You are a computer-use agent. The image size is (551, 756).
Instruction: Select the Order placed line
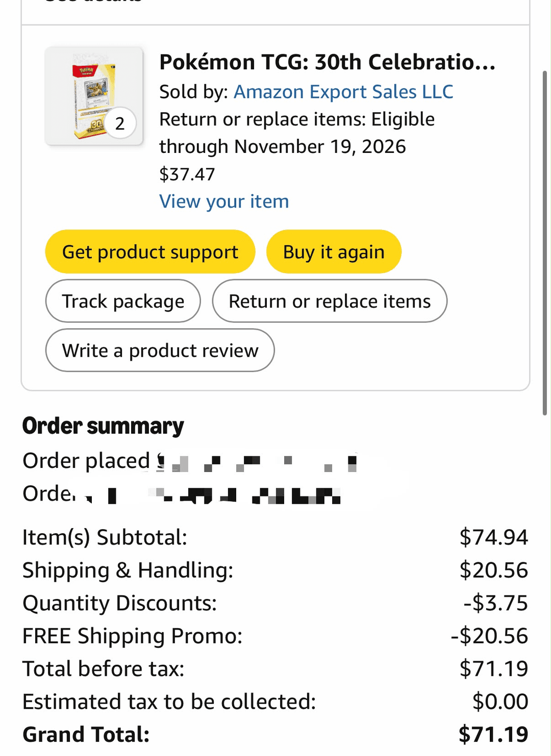pyautogui.click(x=190, y=461)
